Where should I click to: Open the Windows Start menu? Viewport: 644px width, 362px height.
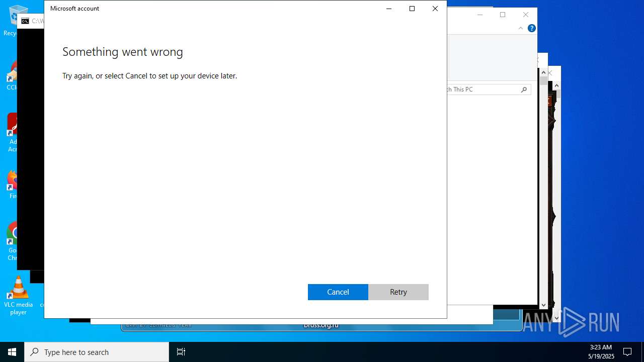click(12, 352)
